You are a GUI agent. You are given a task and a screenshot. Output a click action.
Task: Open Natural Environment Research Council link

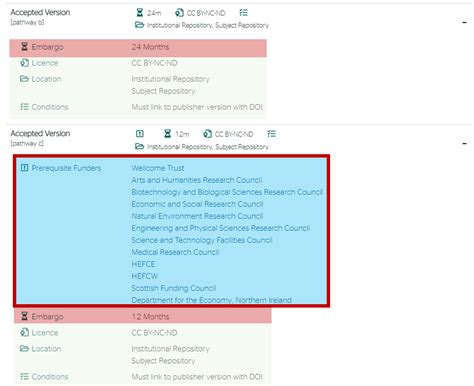pyautogui.click(x=197, y=216)
